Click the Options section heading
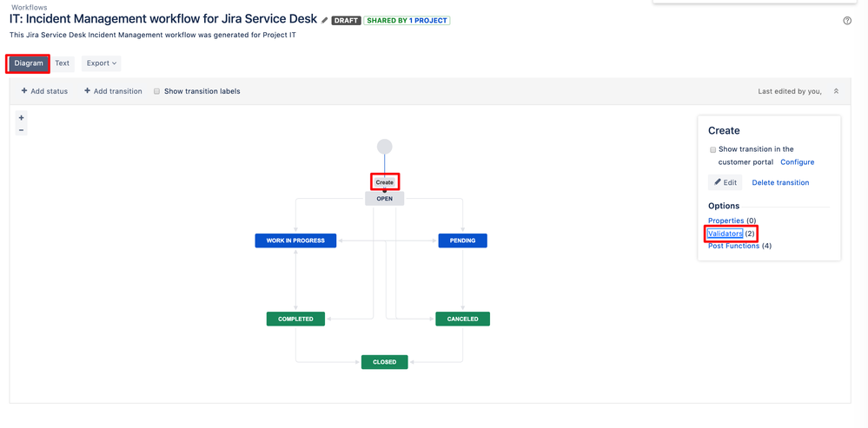The image size is (868, 428). point(724,206)
